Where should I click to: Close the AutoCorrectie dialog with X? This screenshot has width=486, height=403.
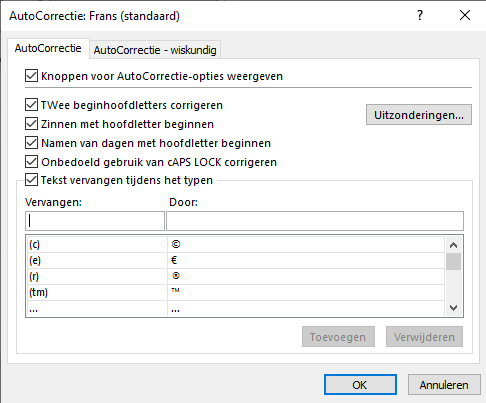click(x=465, y=15)
